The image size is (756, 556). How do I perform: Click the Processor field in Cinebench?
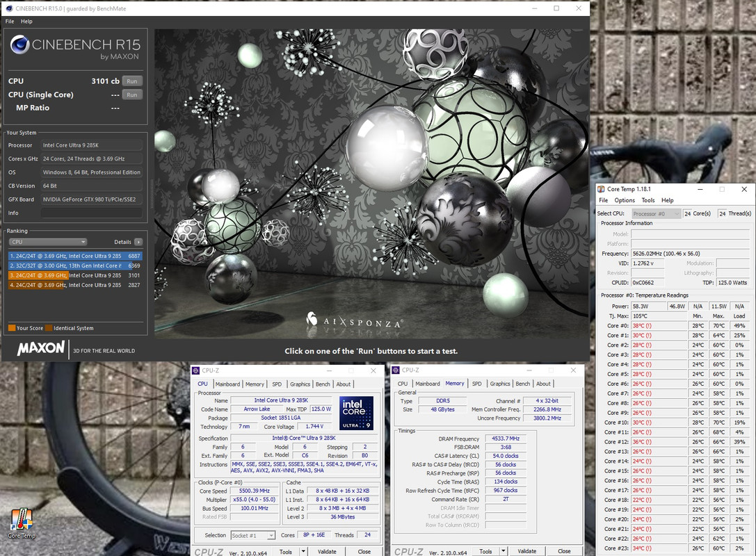(x=92, y=145)
